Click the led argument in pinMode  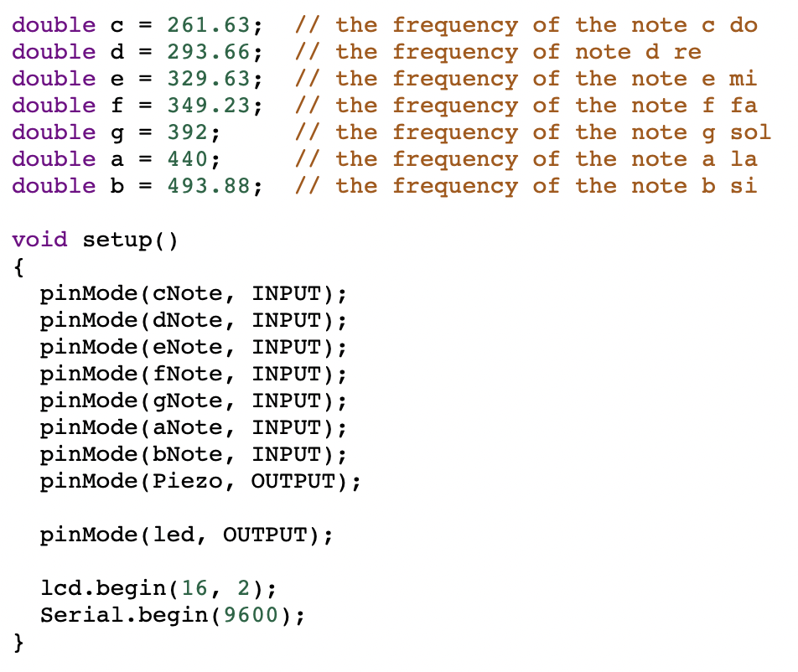(x=174, y=535)
